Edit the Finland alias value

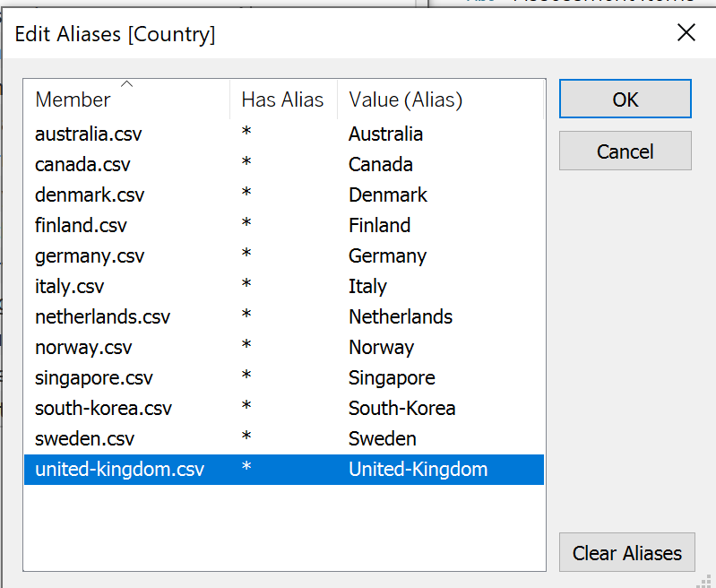pyautogui.click(x=379, y=226)
